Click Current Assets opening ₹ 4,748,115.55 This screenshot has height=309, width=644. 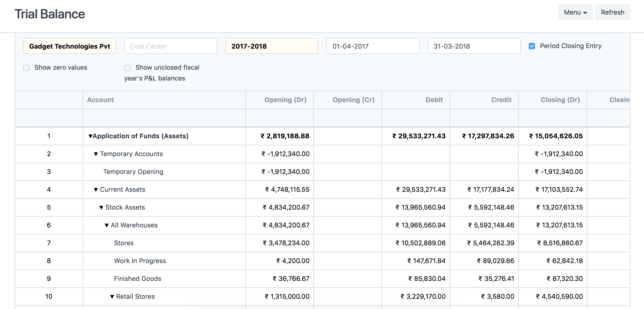click(287, 190)
